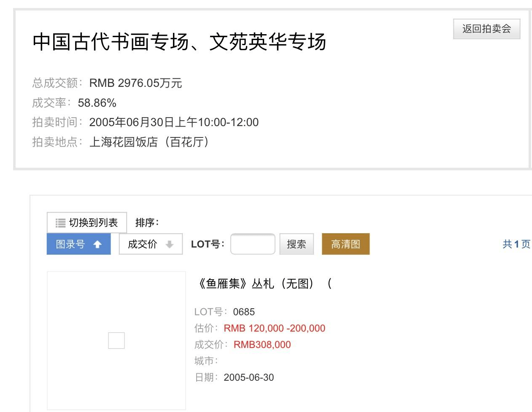Open 高清图 view
The height and width of the screenshot is (412, 532).
(346, 244)
